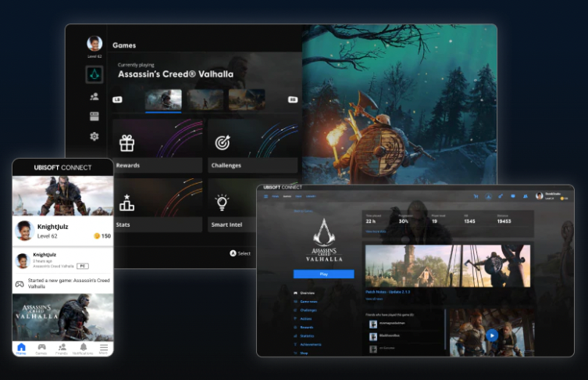This screenshot has width=588, height=380.
Task: Open the hamburger menu in the desktop window
Action: pyautogui.click(x=265, y=196)
